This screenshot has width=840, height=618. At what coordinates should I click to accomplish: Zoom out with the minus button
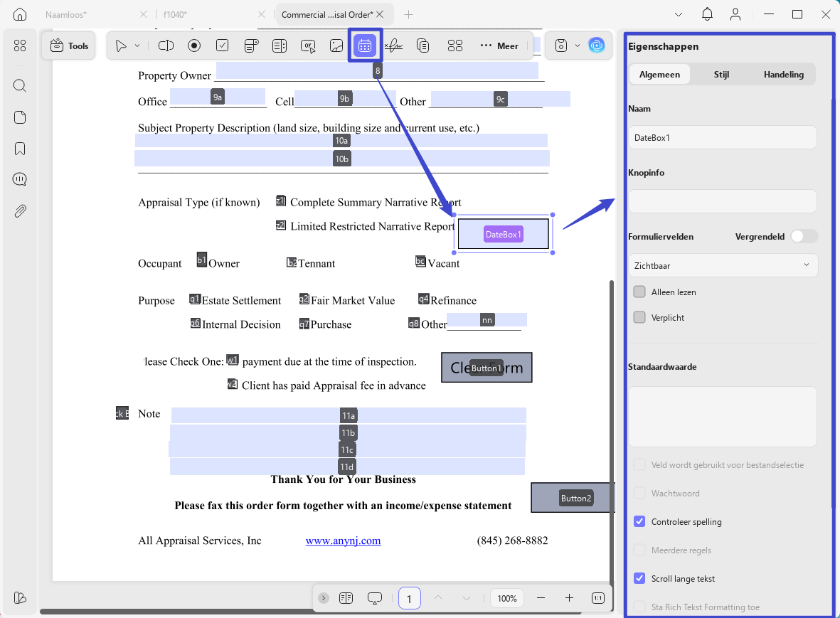pyautogui.click(x=541, y=598)
